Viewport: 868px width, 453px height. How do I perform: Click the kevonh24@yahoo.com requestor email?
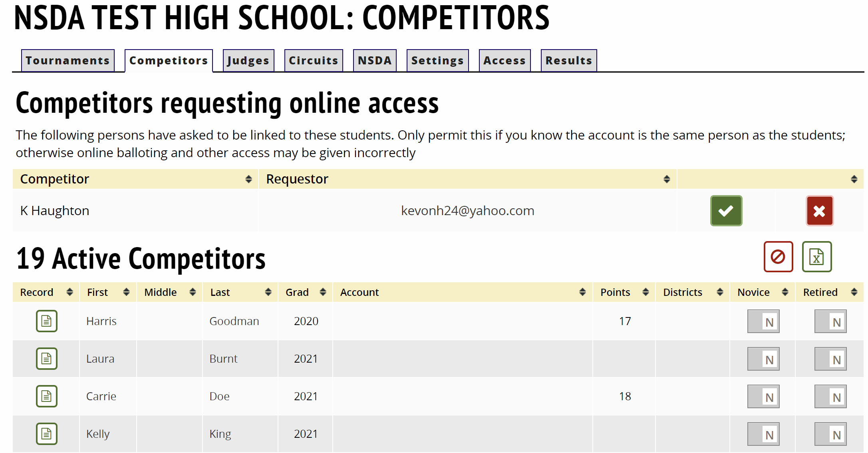[467, 211]
